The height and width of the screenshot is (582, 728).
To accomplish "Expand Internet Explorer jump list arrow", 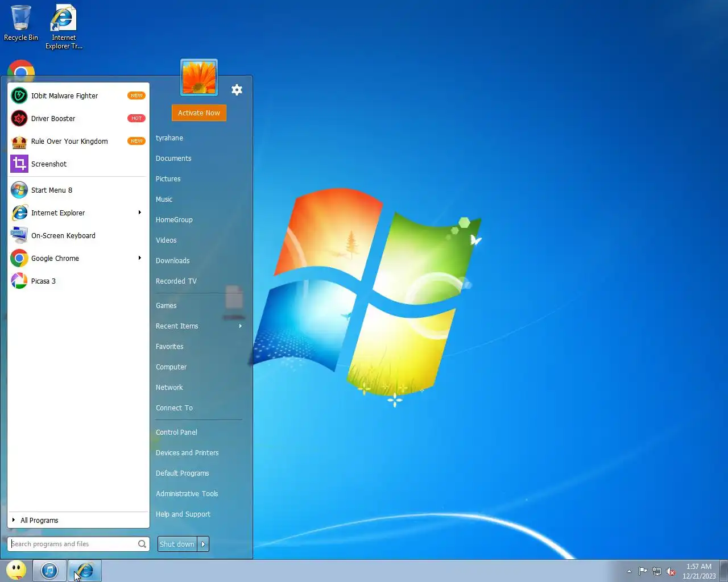I will [139, 213].
